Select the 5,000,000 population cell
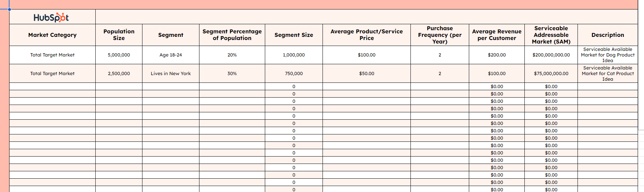 coord(119,55)
